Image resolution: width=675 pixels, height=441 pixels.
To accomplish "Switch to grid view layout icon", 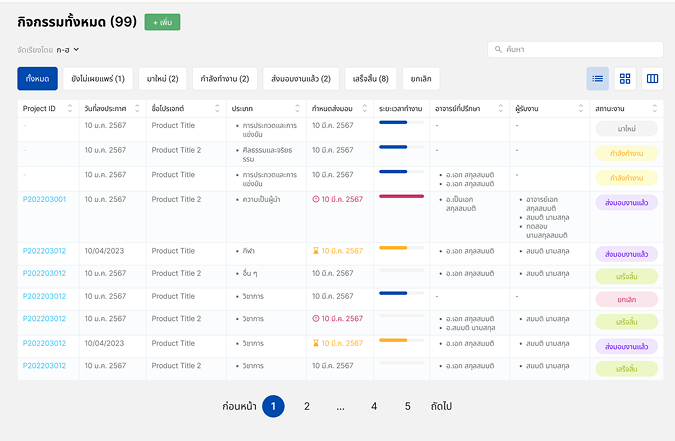I will (625, 78).
